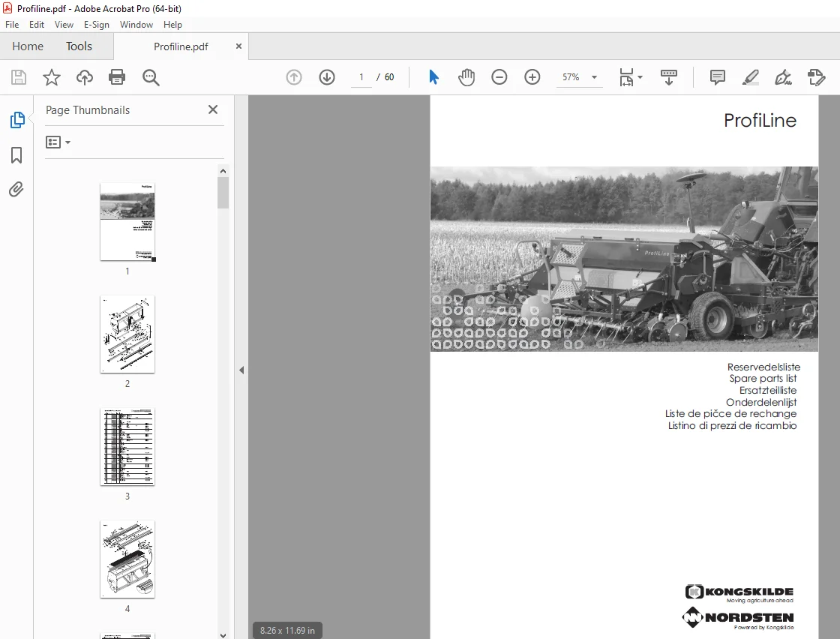Click 'Liste de pièce de rechange' text
Image resolution: width=840 pixels, height=639 pixels.
(730, 414)
